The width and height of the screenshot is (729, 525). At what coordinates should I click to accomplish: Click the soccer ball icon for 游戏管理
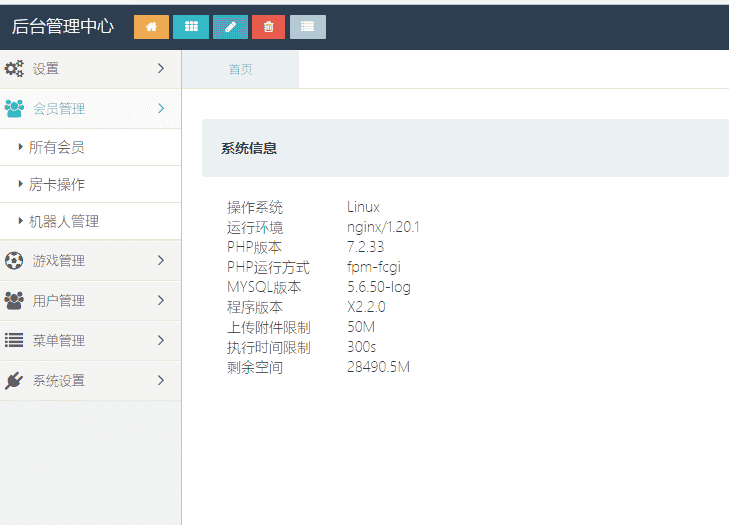(14, 261)
